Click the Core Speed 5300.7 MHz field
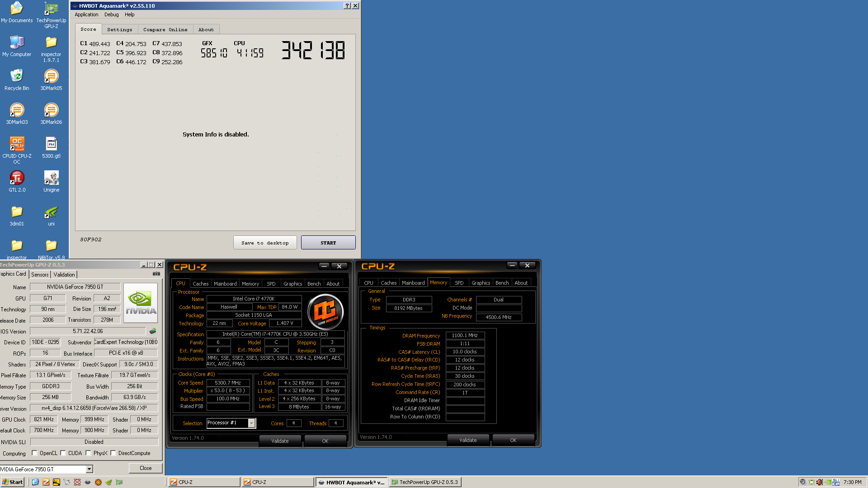 (228, 383)
